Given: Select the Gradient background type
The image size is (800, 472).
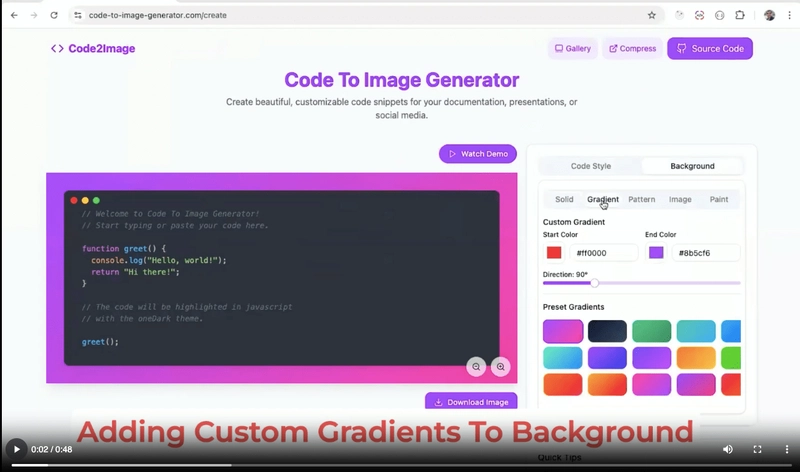Looking at the screenshot, I should pyautogui.click(x=603, y=200).
